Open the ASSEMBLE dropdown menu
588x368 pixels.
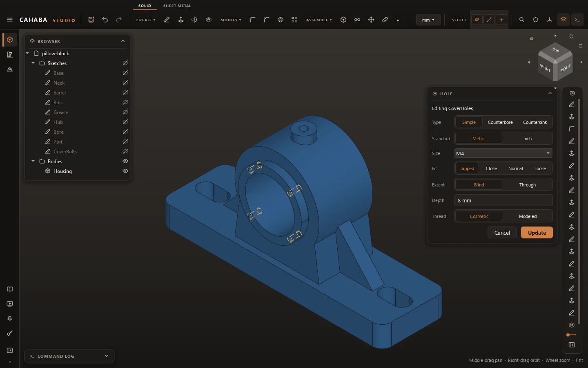[319, 20]
